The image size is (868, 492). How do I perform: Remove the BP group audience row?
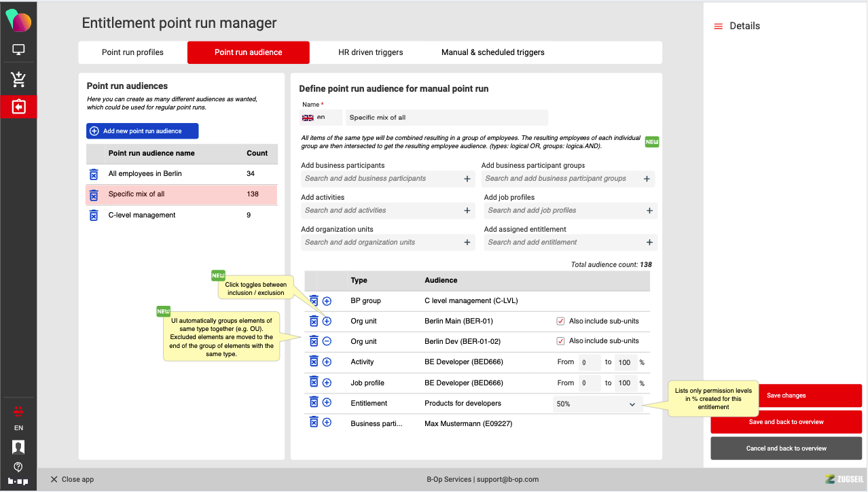click(314, 300)
